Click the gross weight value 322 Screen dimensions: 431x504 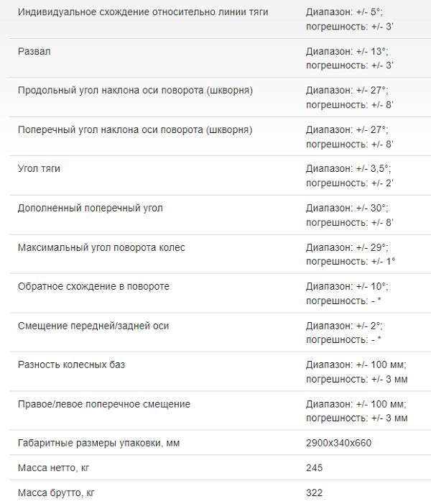click(314, 492)
